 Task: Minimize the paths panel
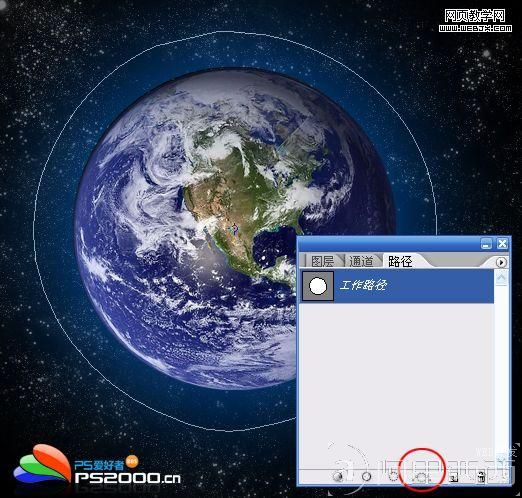click(x=486, y=244)
